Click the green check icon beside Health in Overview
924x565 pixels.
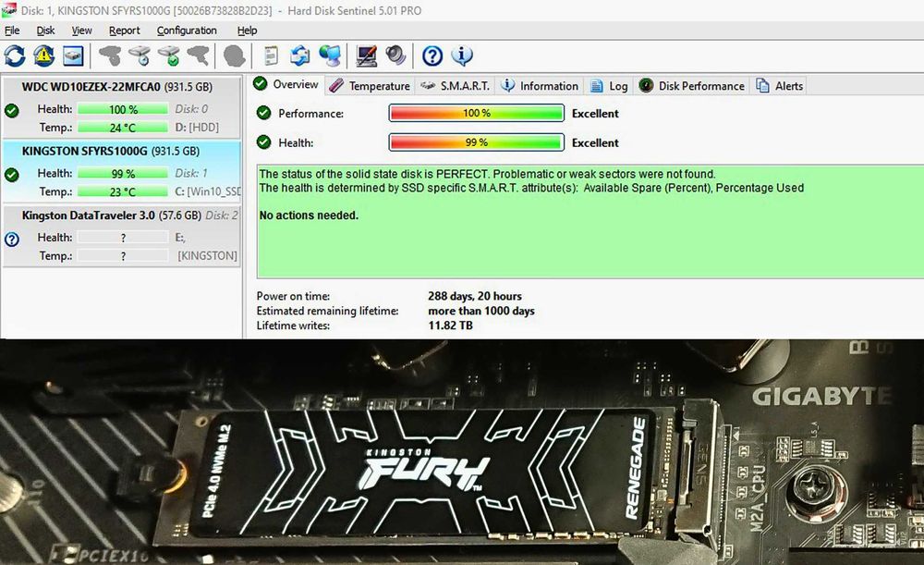click(x=264, y=142)
